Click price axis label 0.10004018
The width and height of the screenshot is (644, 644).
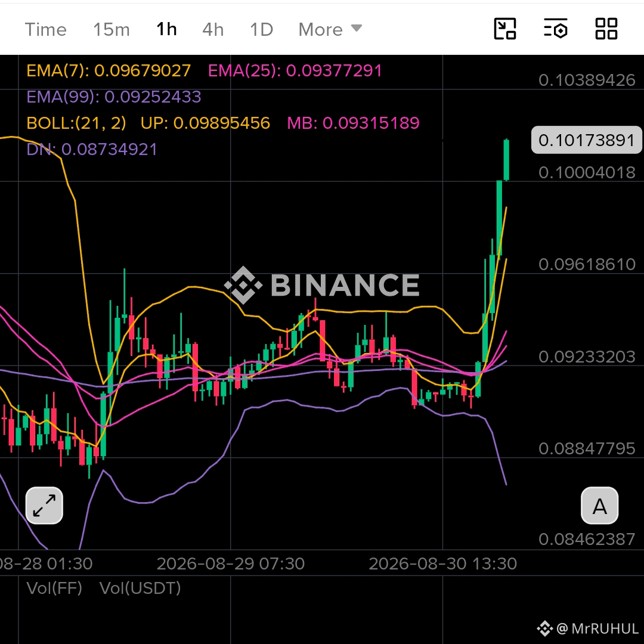coord(587,172)
